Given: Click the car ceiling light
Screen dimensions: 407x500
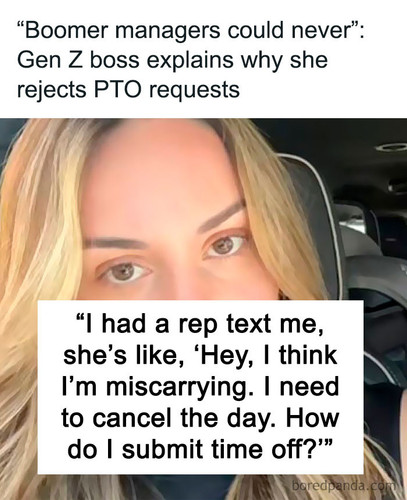Looking at the screenshot, I should (x=392, y=147).
